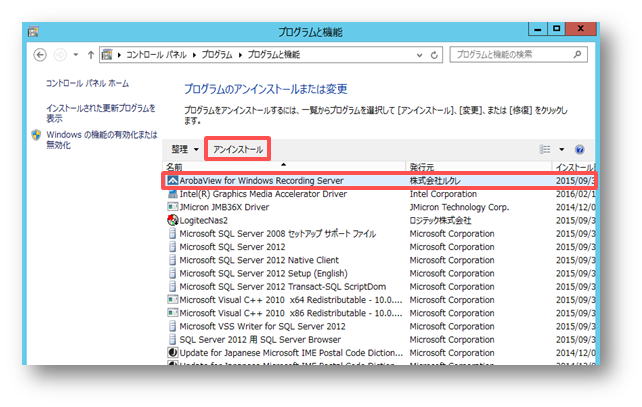The width and height of the screenshot is (642, 407).
Task: Click the JMicron JMB36X Driver icon
Action: click(x=172, y=207)
